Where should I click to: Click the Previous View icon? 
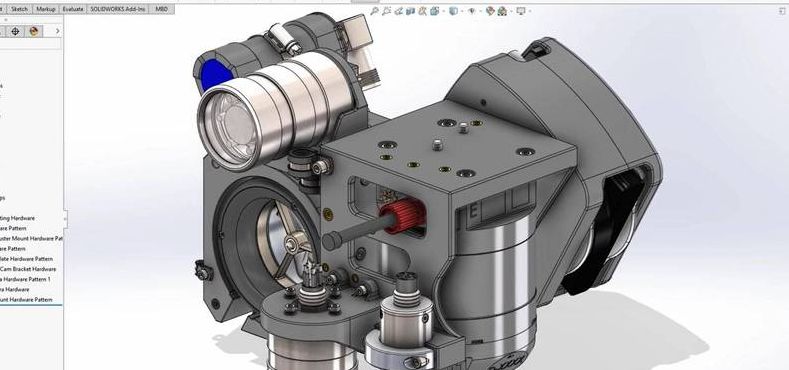coord(399,11)
